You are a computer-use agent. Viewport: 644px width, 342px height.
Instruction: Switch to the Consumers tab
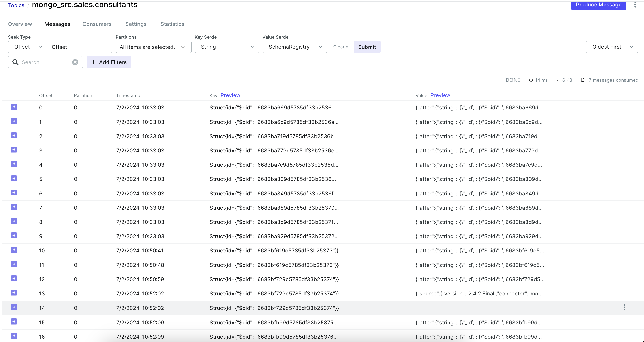point(97,24)
